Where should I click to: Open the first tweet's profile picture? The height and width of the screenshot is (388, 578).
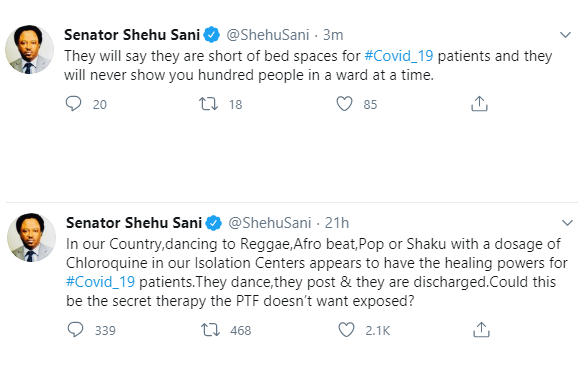coord(29,49)
